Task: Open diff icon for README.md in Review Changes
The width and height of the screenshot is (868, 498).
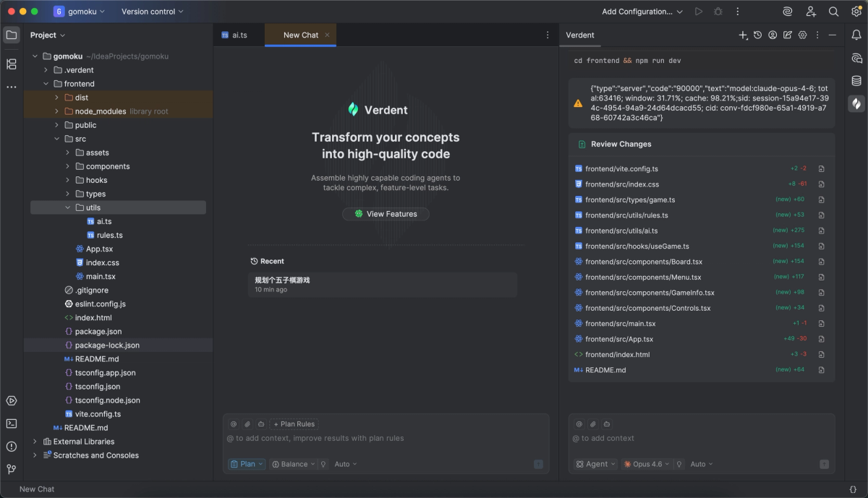Action: (822, 370)
